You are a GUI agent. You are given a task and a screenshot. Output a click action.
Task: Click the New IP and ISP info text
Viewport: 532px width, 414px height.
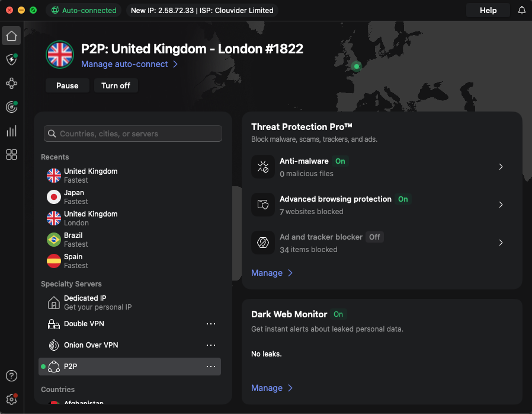point(202,10)
